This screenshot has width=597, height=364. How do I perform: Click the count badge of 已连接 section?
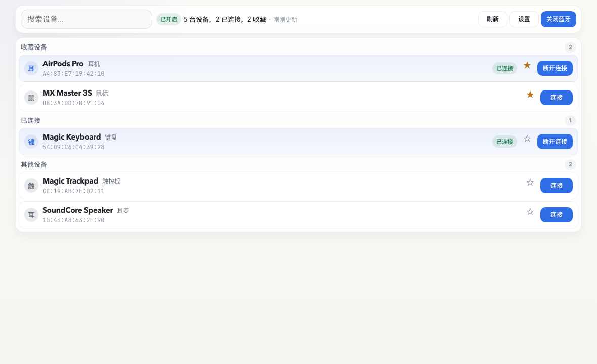click(x=570, y=120)
